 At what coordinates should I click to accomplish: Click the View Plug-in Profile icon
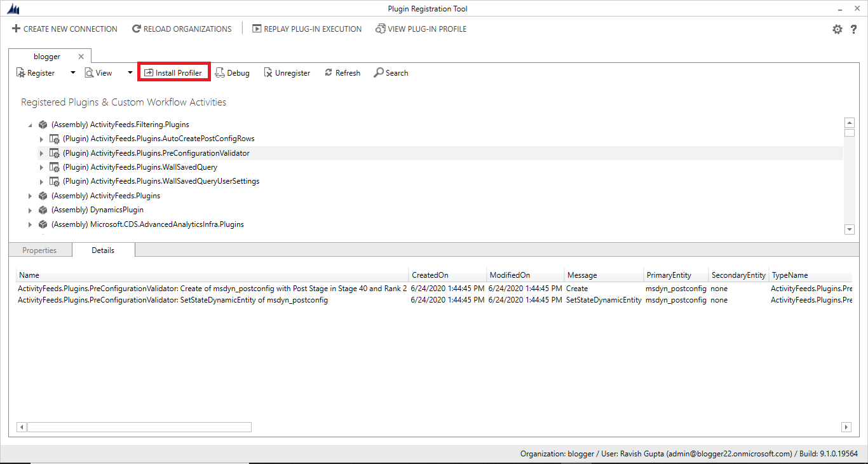coord(381,29)
